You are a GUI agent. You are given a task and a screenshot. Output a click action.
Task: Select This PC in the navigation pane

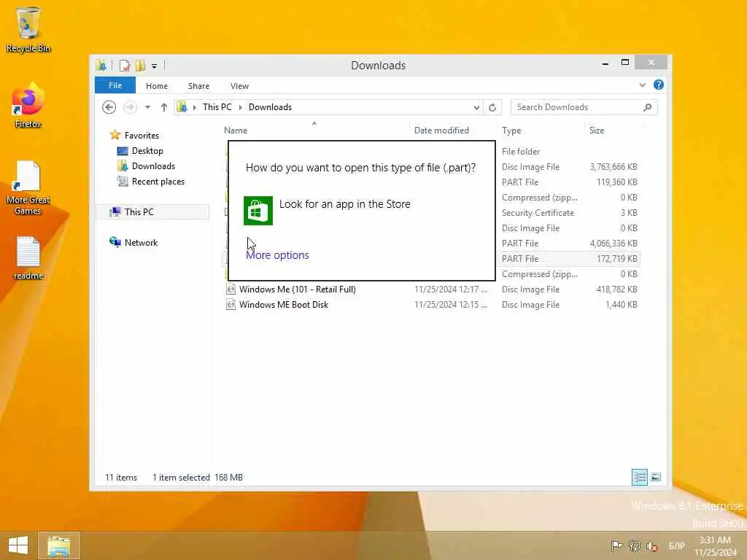pos(139,212)
